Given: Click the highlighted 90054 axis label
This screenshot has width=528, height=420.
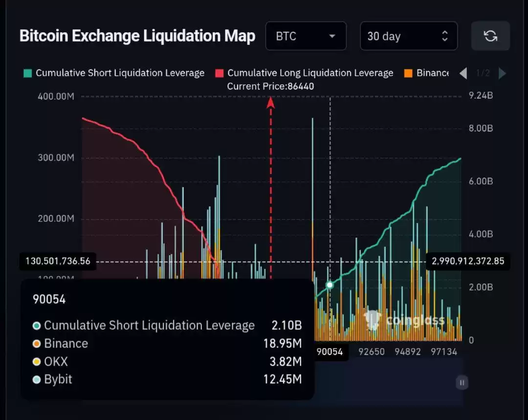Looking at the screenshot, I should [x=330, y=352].
